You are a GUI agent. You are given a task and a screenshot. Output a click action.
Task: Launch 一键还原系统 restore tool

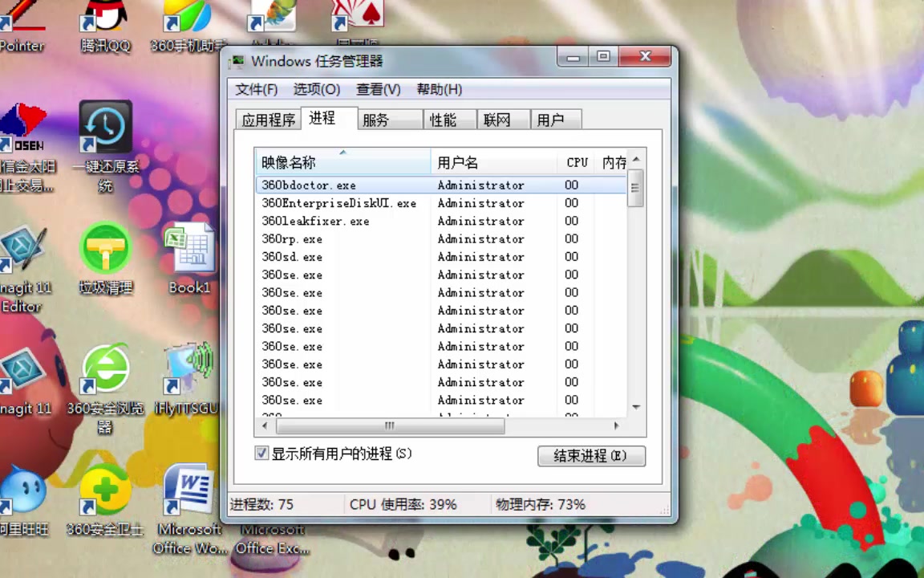tap(105, 128)
